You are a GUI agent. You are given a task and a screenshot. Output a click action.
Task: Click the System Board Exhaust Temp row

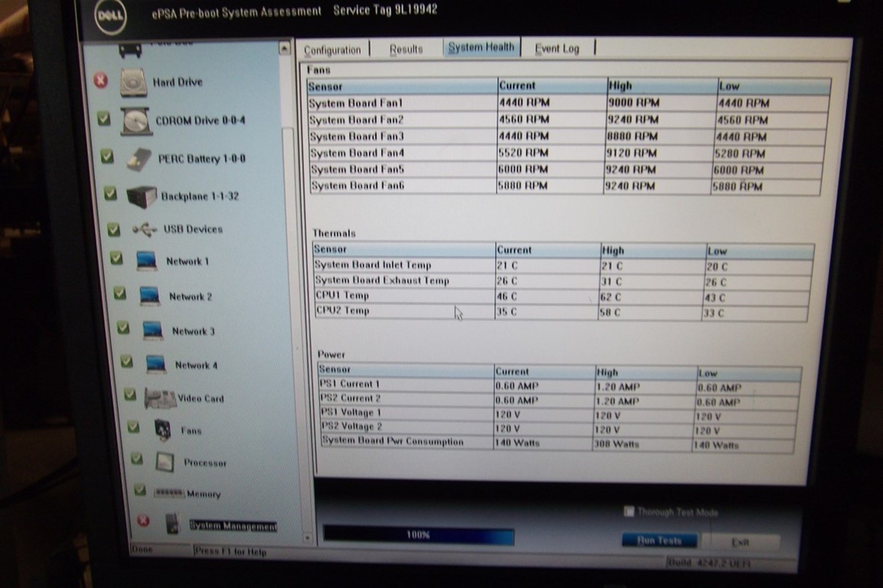click(562, 281)
